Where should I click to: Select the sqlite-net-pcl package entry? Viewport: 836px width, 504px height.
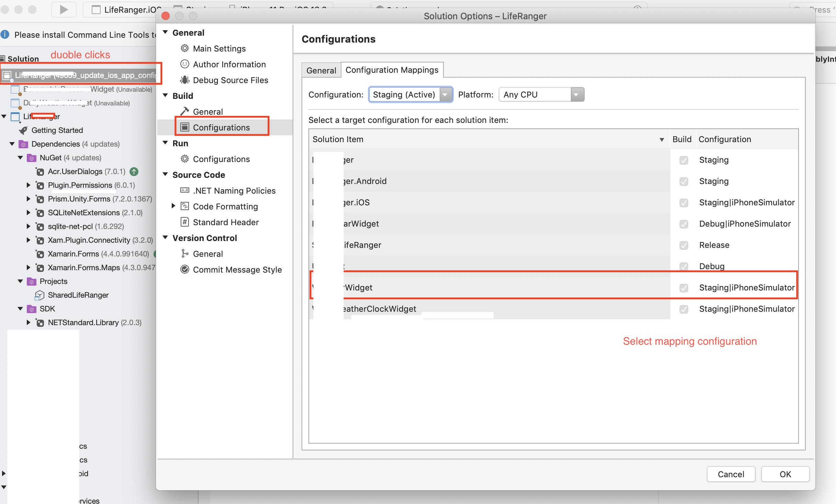[86, 226]
